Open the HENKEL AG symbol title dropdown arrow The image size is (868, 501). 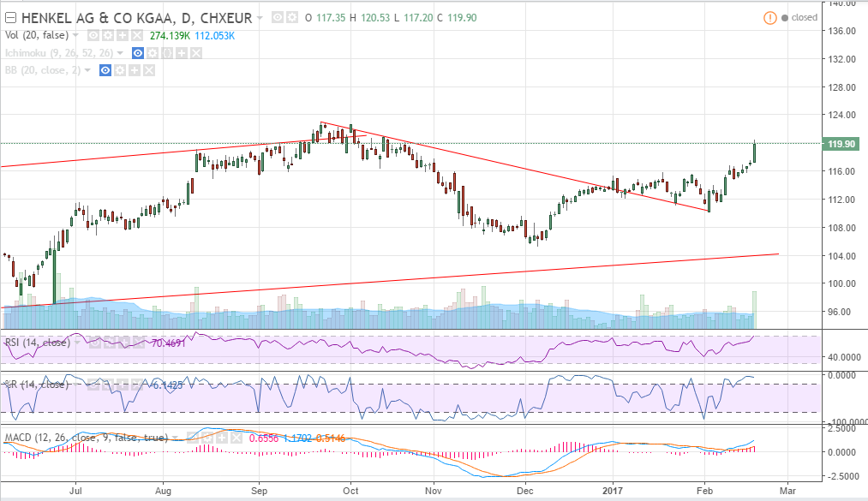[x=260, y=18]
